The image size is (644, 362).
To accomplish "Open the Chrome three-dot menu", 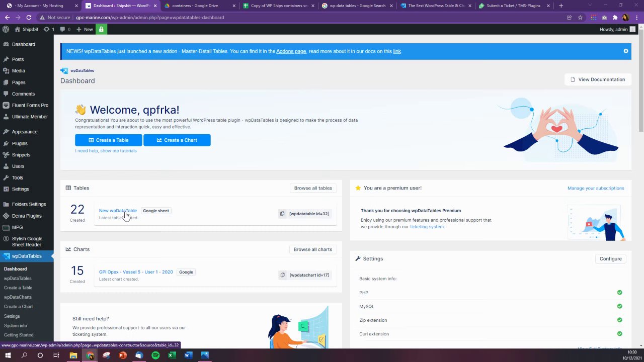I will coord(637,17).
